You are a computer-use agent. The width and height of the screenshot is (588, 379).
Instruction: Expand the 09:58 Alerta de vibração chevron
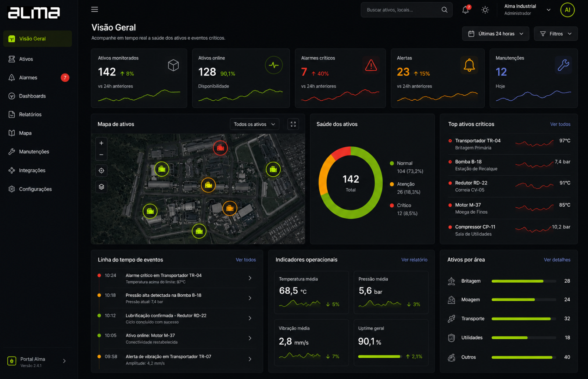[250, 359]
